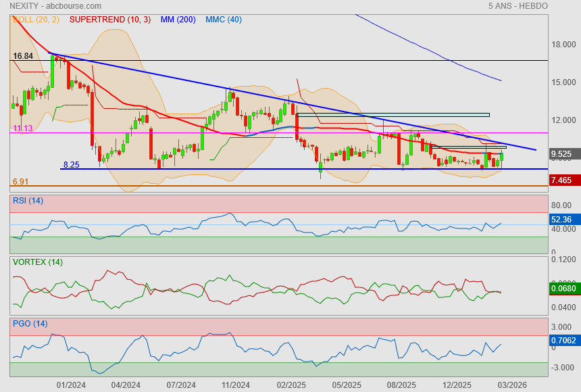
Task: Click the 5 ANS - HEBDO timeframe label
Action: (517, 6)
